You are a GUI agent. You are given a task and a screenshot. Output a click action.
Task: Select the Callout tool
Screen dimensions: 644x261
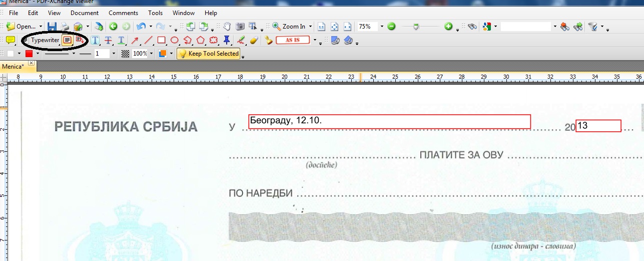click(x=80, y=40)
